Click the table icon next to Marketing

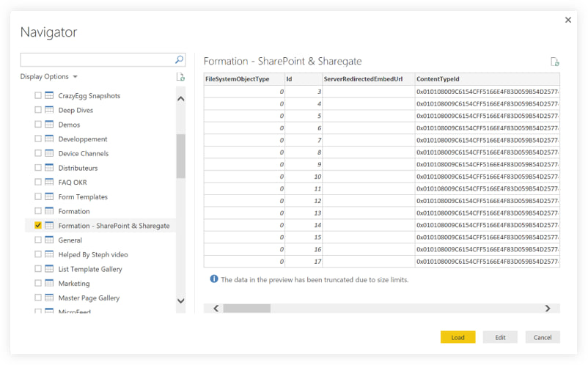tap(49, 284)
